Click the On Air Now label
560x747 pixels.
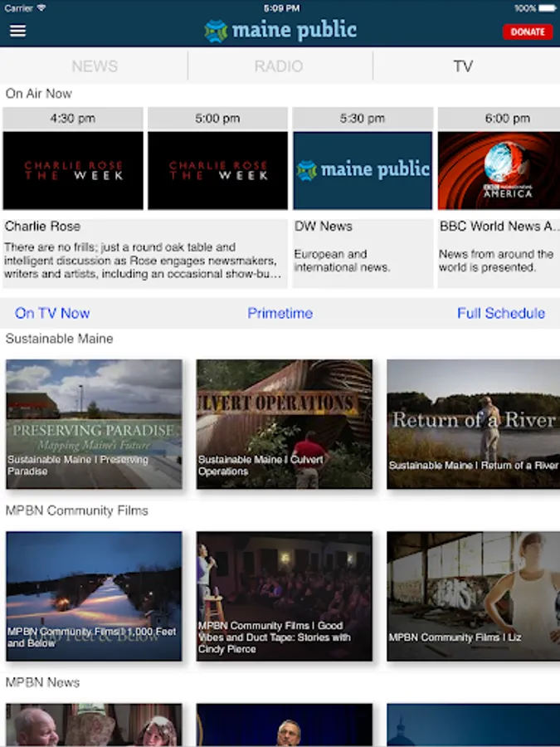pos(38,94)
